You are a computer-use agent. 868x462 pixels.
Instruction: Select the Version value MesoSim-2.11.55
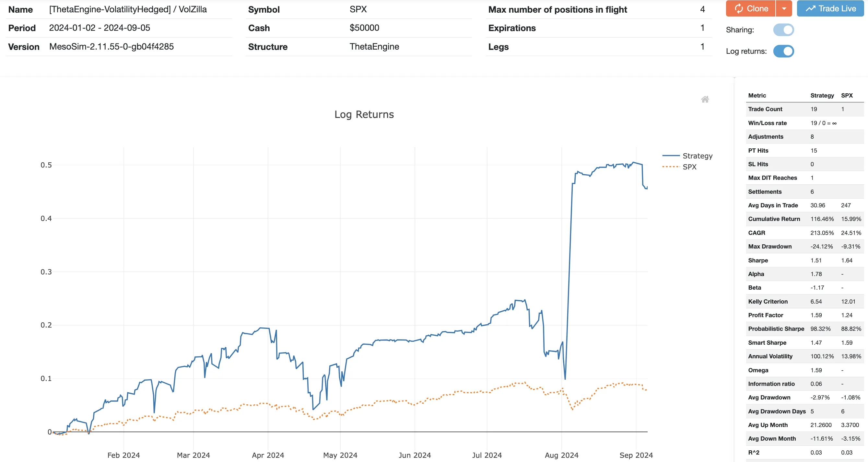(111, 47)
